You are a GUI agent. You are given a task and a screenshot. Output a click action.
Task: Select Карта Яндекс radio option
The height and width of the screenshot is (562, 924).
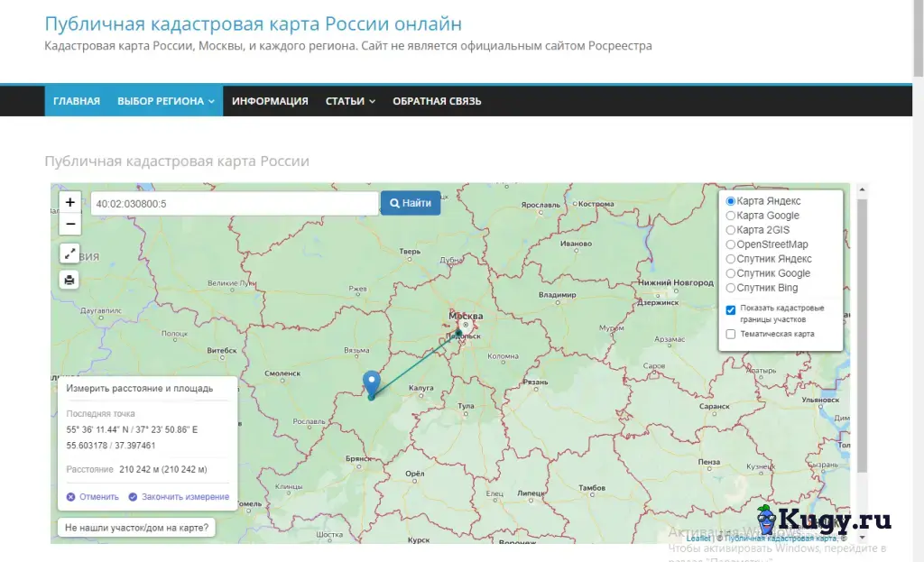pos(731,201)
